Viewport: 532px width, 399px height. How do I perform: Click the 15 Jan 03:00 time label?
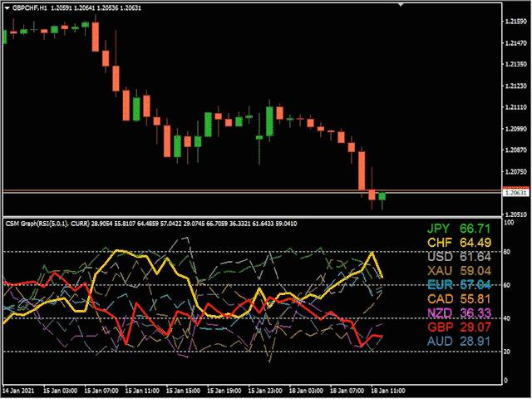[61, 391]
